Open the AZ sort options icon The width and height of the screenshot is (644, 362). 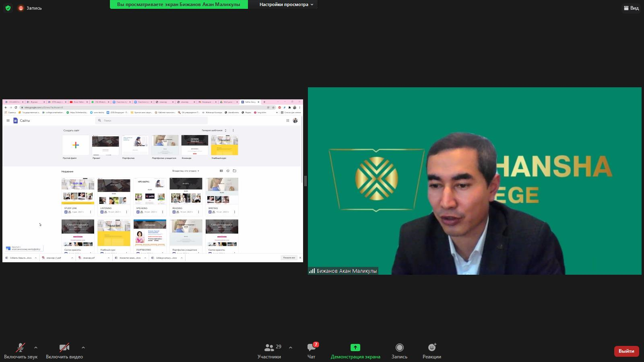(228, 171)
